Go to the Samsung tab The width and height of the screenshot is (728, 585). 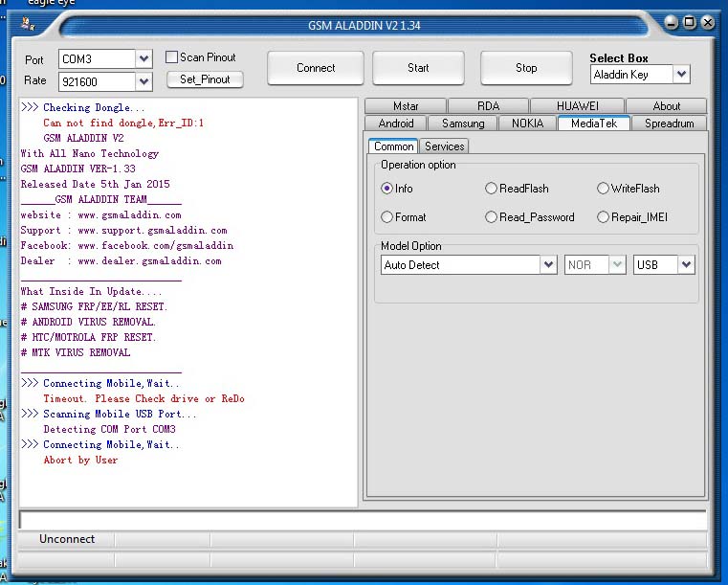463,124
